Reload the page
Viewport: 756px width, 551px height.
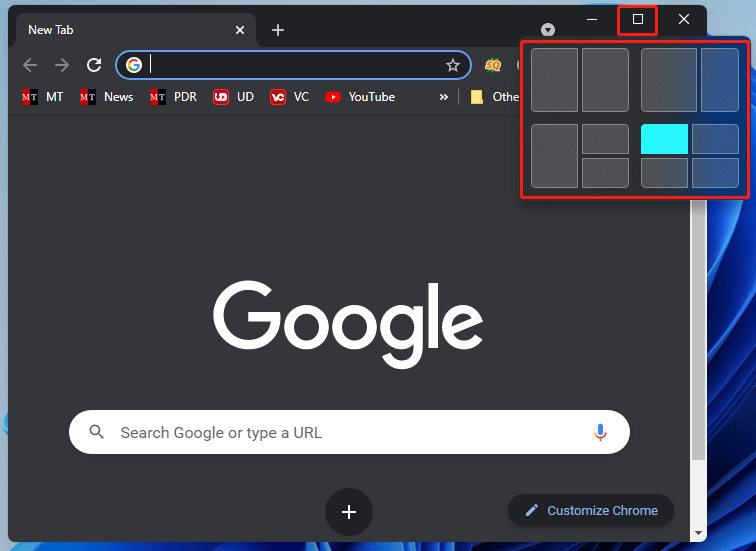[94, 65]
